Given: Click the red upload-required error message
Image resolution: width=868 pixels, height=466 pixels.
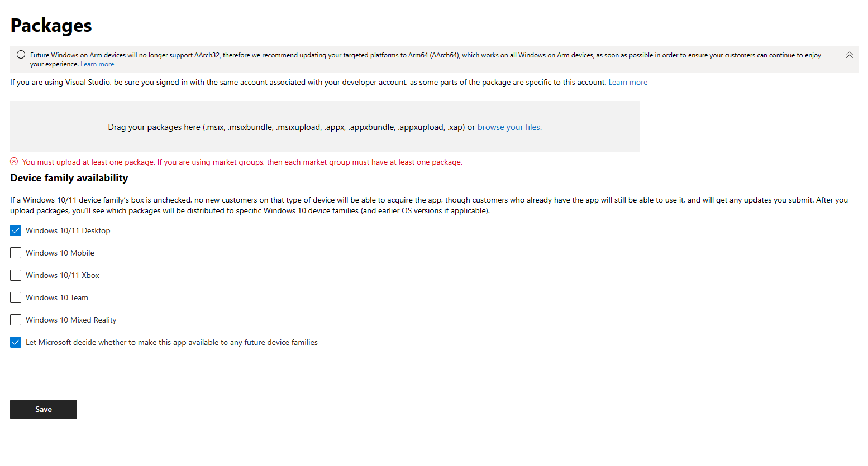Looking at the screenshot, I should click(x=242, y=162).
